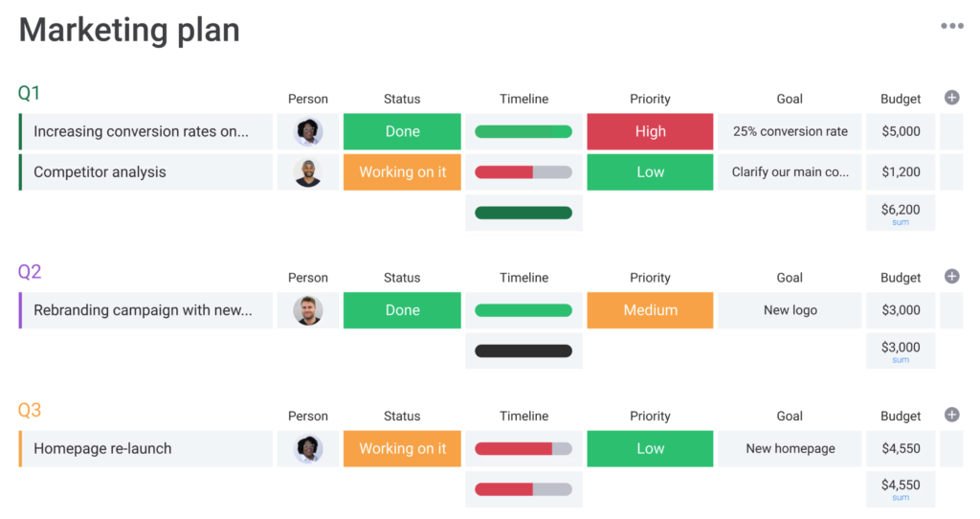Edit the New logo goal cell
980x519 pixels.
[x=790, y=310]
